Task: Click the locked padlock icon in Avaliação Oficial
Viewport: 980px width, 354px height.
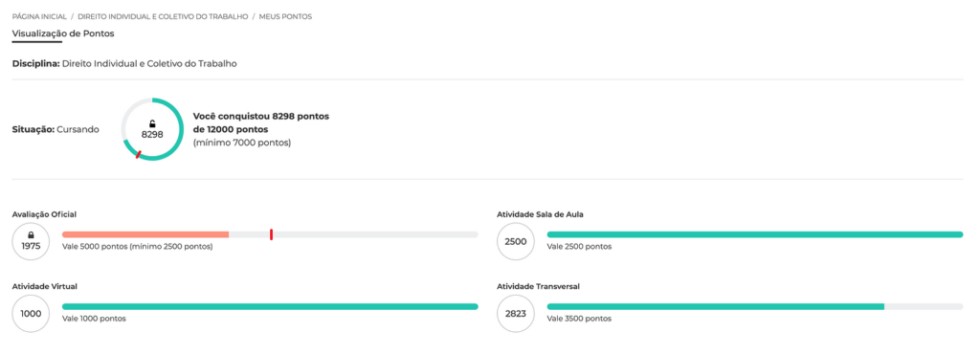Action: pos(31,235)
